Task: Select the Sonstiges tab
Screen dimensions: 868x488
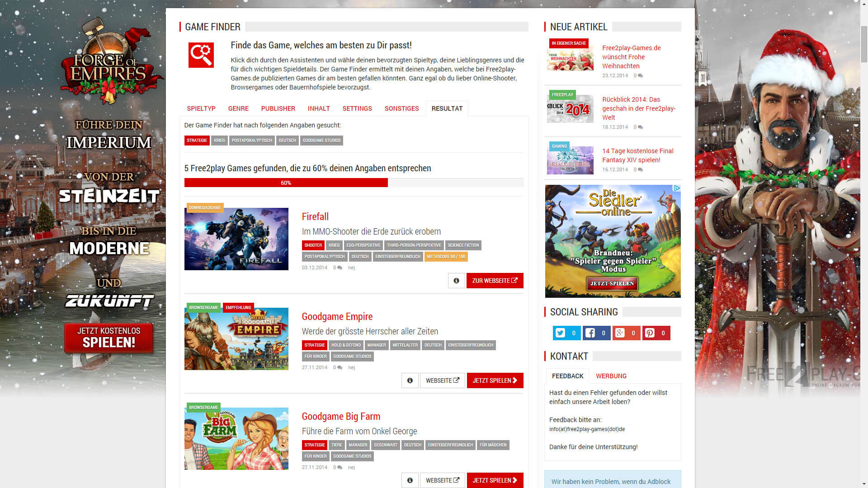Action: pos(402,108)
